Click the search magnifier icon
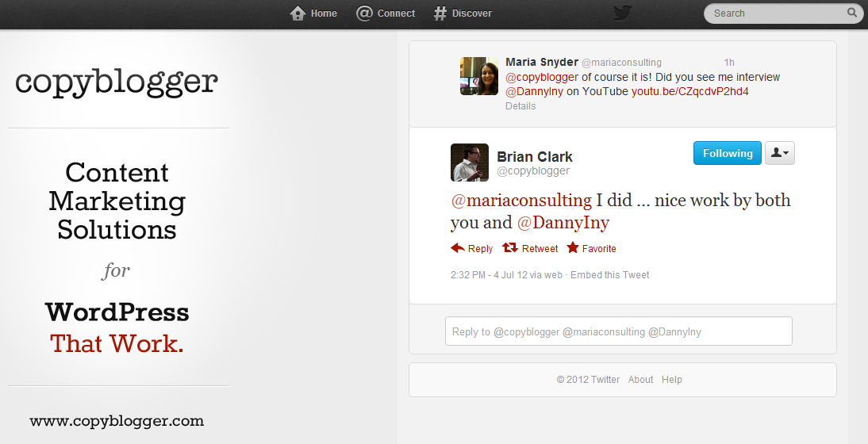 tap(852, 13)
